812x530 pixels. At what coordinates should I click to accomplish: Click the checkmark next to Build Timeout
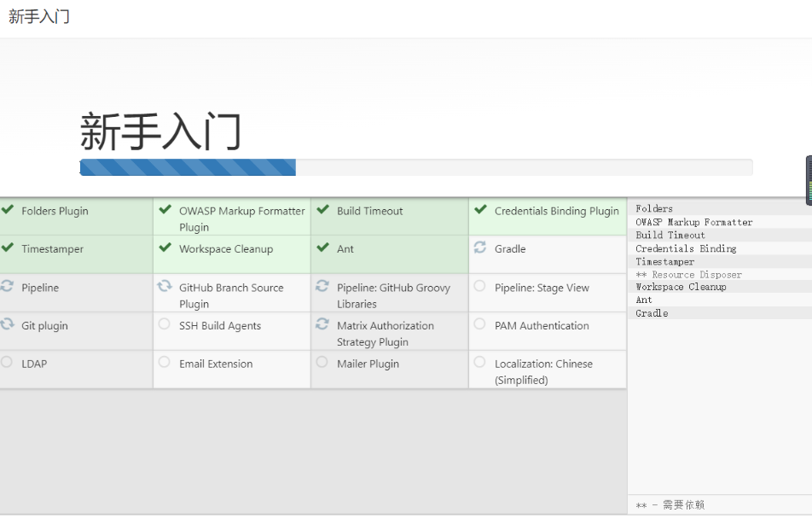tap(322, 209)
